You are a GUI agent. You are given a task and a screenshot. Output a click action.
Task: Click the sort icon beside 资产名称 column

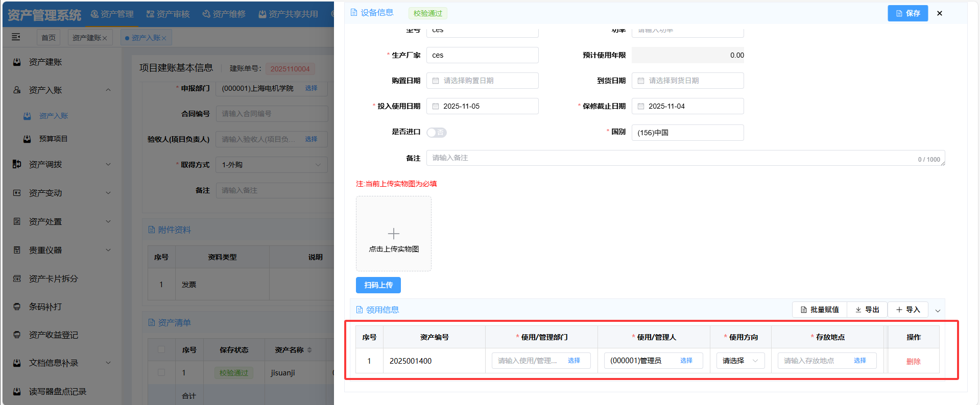[309, 350]
